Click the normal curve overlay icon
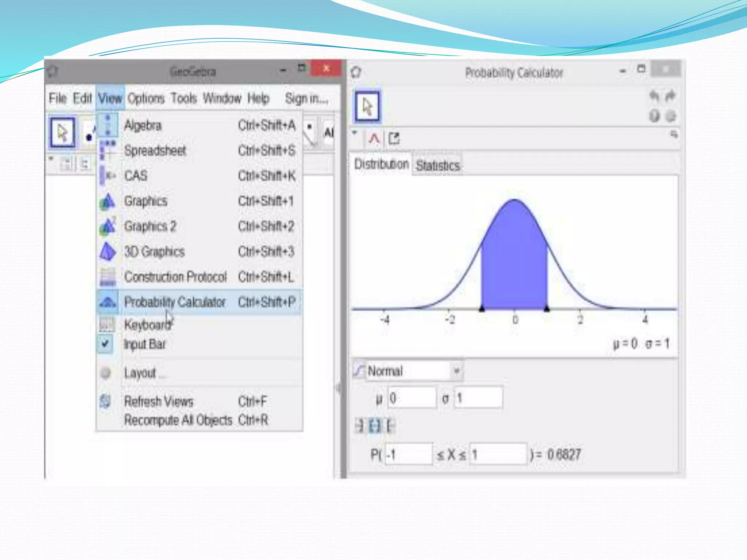The height and width of the screenshot is (560, 747). coord(374,139)
